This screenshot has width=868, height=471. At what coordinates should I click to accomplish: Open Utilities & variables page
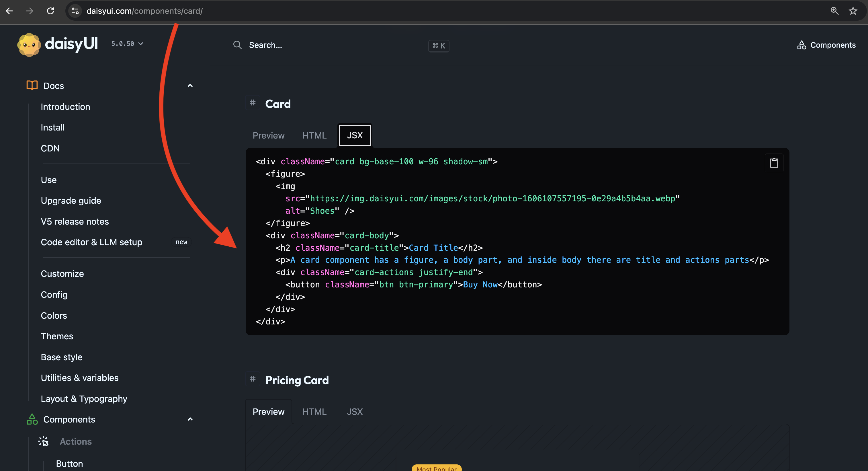(x=79, y=377)
